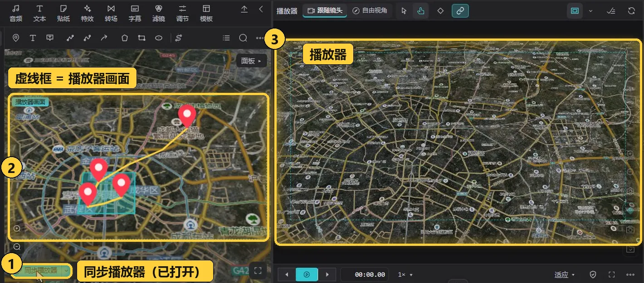The height and width of the screenshot is (283, 644).
Task: Toggle the link chain button
Action: [460, 11]
